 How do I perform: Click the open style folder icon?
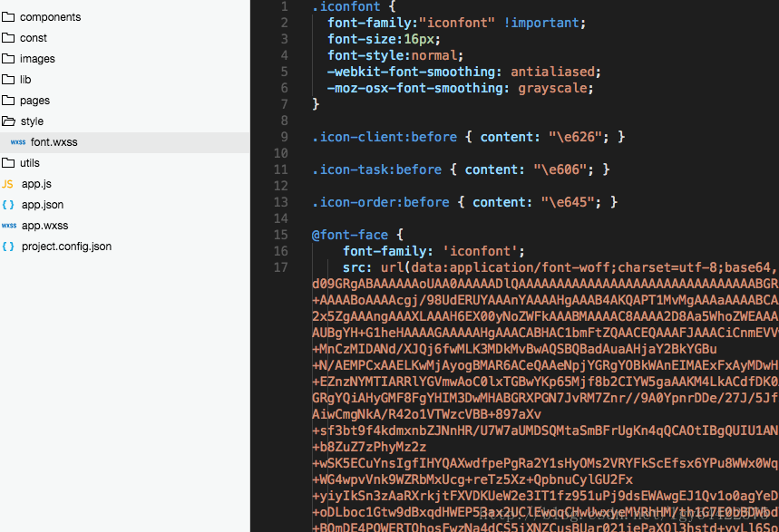tap(8, 121)
